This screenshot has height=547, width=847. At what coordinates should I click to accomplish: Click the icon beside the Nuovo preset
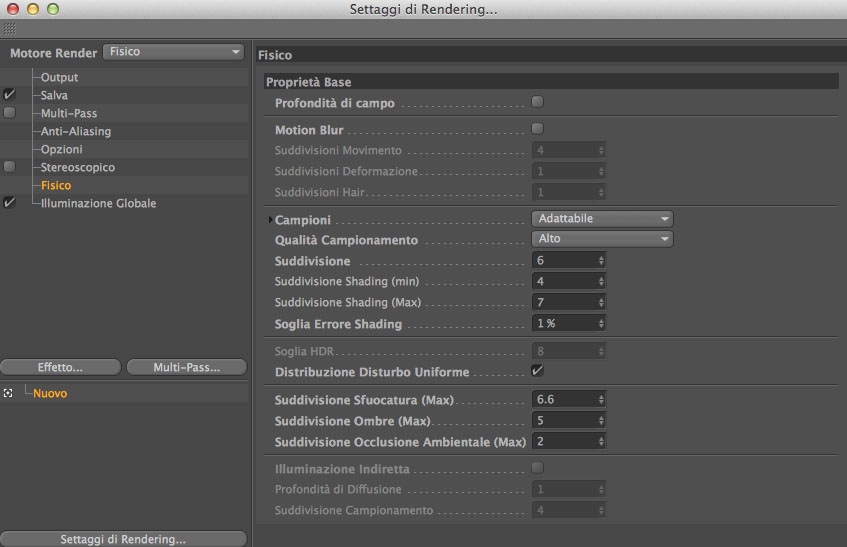pyautogui.click(x=8, y=393)
